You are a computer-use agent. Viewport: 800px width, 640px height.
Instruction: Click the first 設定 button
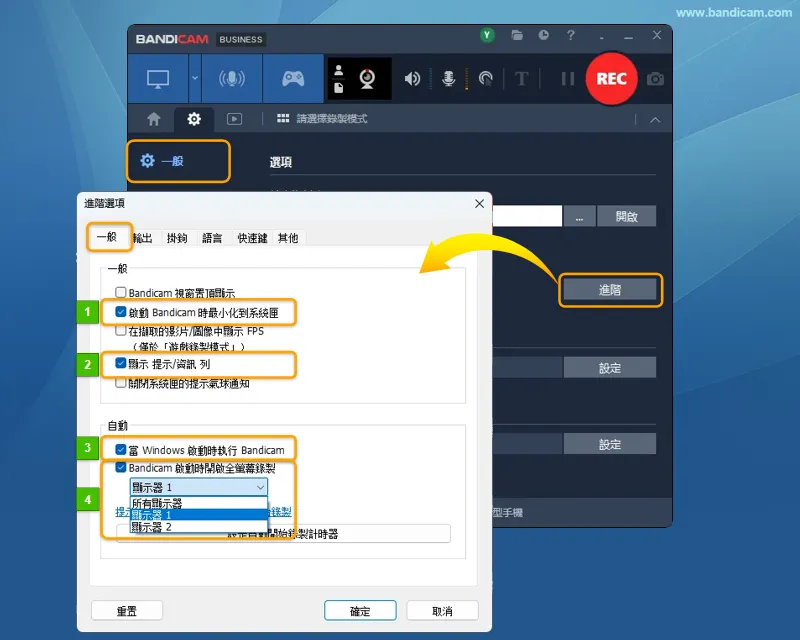610,367
